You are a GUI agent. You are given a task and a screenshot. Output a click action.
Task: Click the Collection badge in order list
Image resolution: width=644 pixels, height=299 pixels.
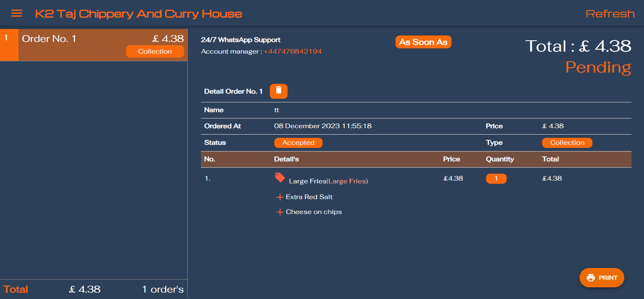coord(155,52)
